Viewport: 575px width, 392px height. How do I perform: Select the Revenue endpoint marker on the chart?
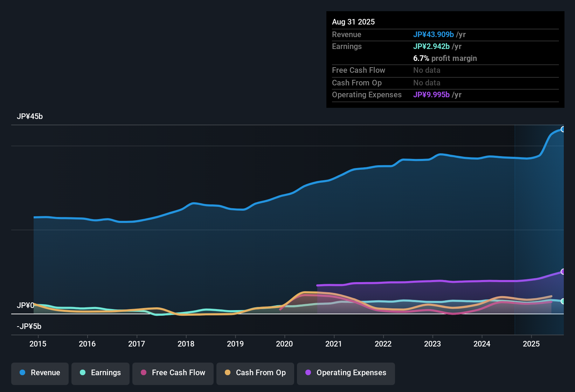click(563, 129)
